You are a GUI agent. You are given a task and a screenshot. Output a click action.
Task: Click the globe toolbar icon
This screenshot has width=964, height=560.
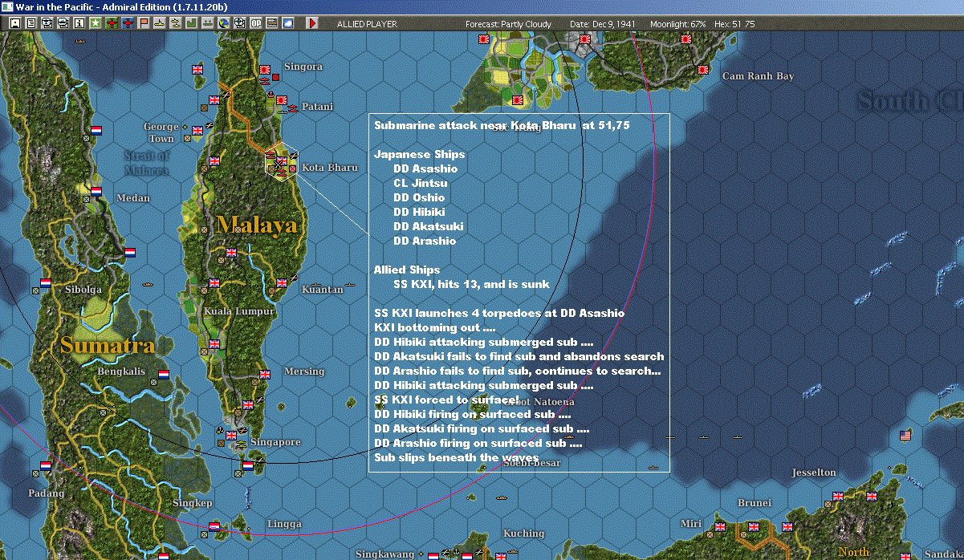[x=223, y=24]
